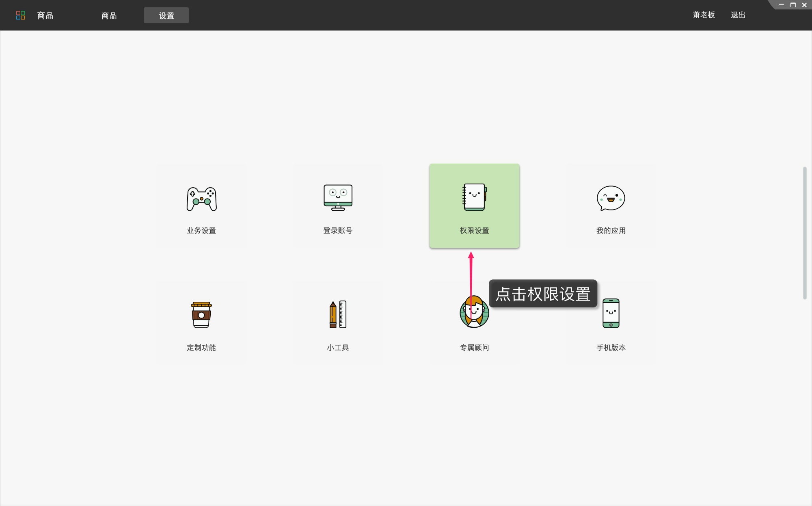
Task: Open 小工具 pencil and ruler icon
Action: click(338, 314)
